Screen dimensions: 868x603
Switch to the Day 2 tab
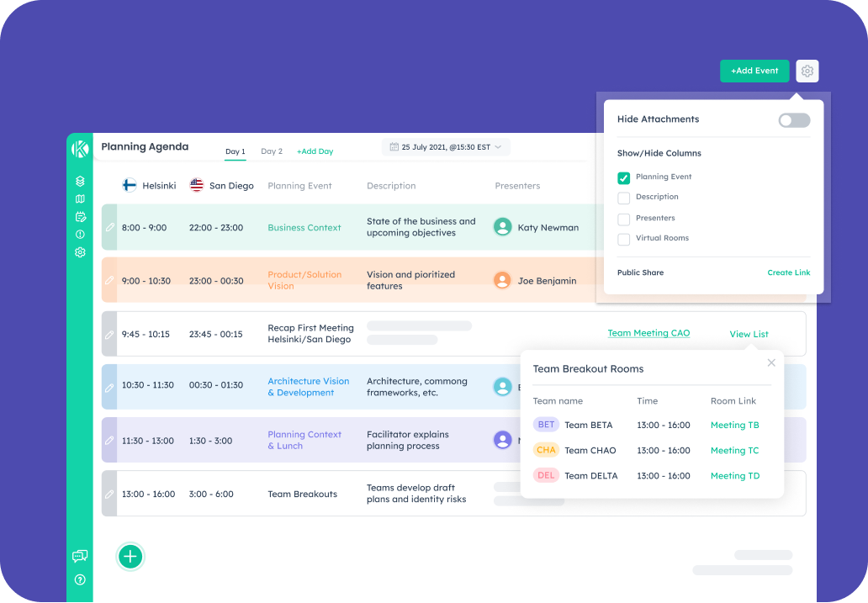pyautogui.click(x=272, y=151)
